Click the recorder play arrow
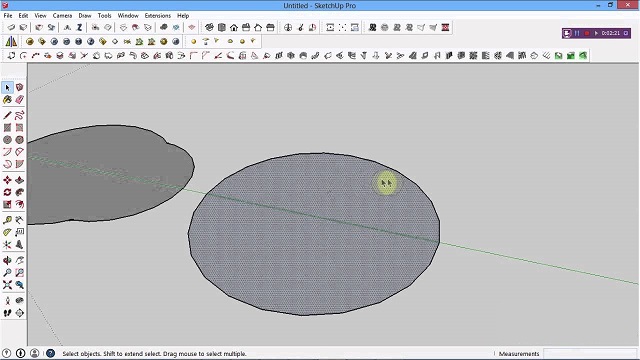Image resolution: width=640 pixels, height=360 pixels. [x=596, y=33]
